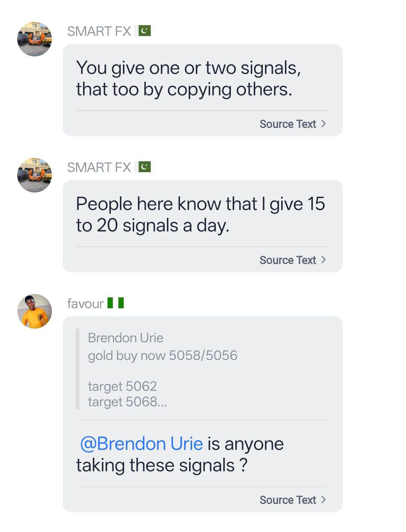406x532 pixels.
Task: Tap SMART FX username above 'copying others' message
Action: (x=99, y=31)
